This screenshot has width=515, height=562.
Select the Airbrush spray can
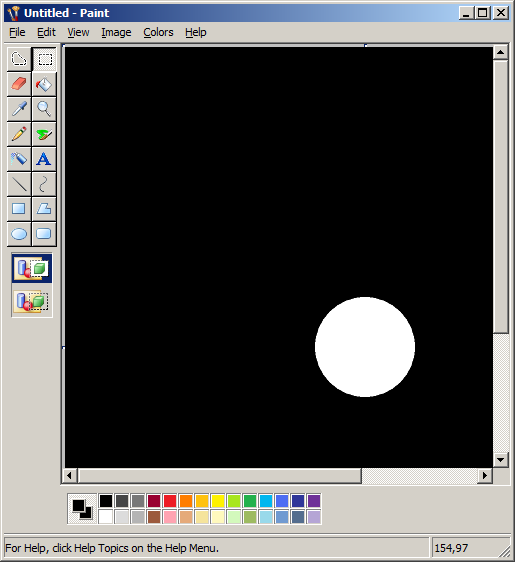point(19,159)
